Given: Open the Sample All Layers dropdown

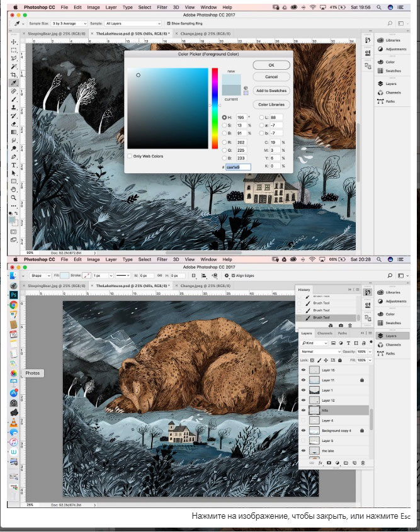Looking at the screenshot, I should [x=133, y=23].
